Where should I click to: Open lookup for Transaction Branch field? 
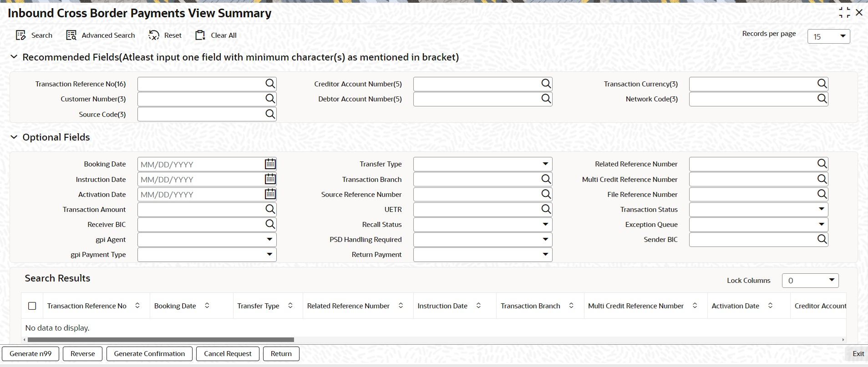546,179
